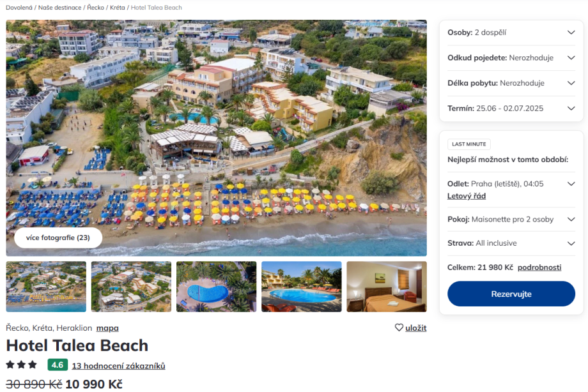
Task: Open the mapa link
Action: 107,328
